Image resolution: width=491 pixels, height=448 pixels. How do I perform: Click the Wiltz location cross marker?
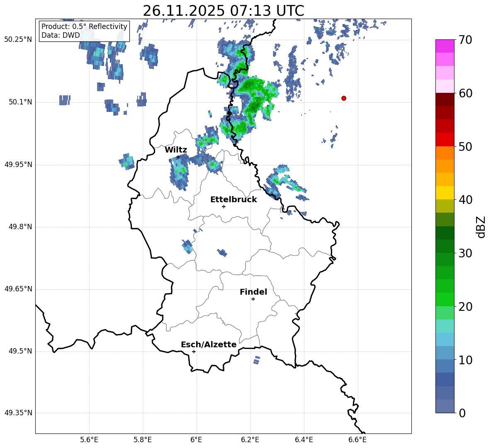(178, 157)
